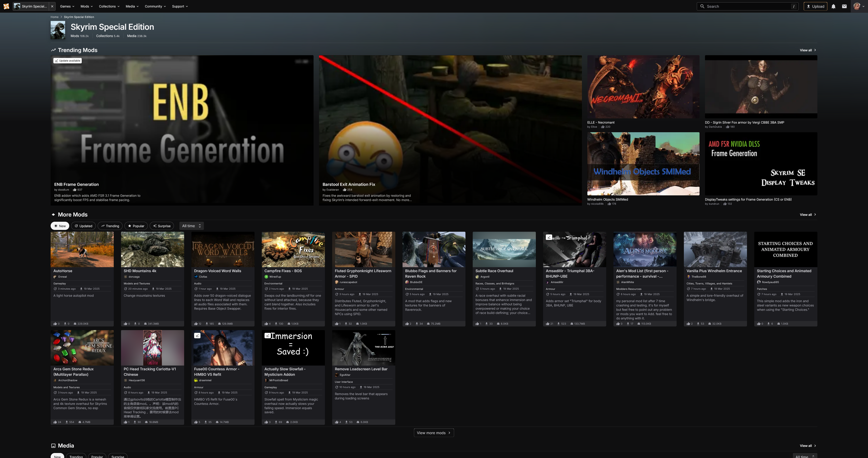Click author avatar next to Clofas
Viewport: 868px width, 458px height.
pos(196,277)
